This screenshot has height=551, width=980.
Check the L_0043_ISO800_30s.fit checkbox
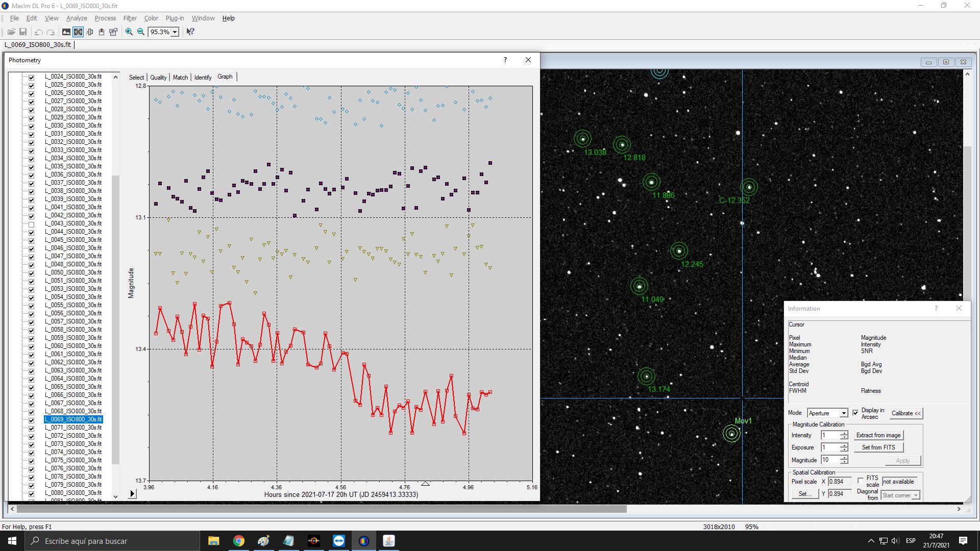coord(31,224)
